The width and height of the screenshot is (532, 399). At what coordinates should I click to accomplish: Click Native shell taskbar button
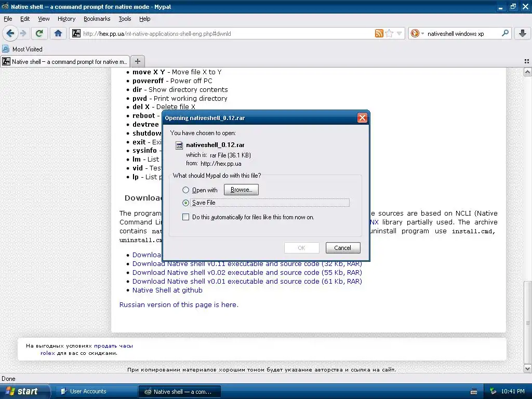pos(180,392)
